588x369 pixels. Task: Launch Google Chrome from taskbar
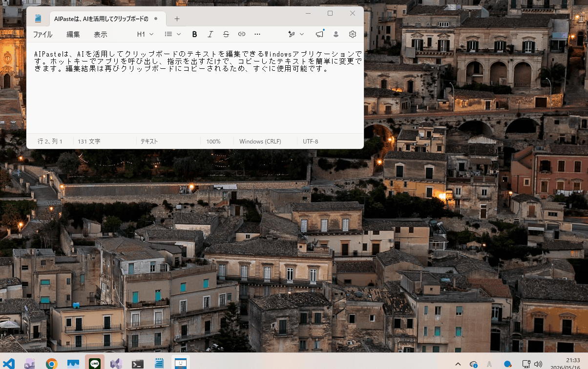(x=51, y=364)
